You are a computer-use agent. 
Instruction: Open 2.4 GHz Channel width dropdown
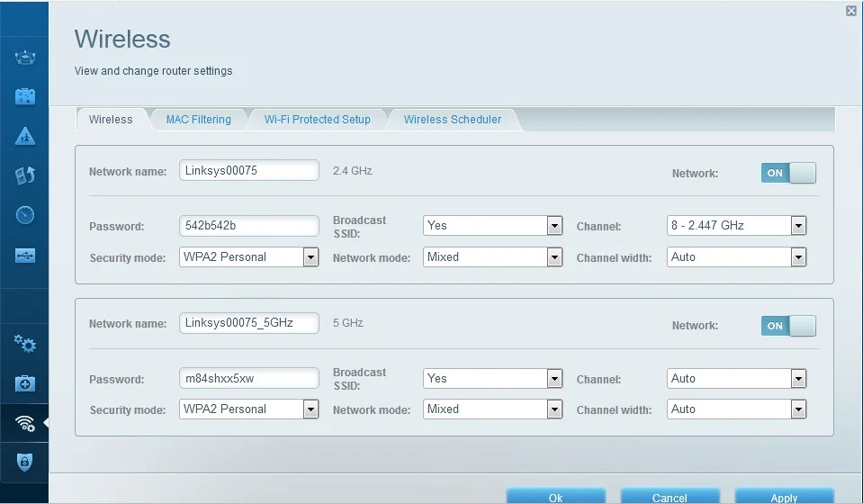coord(736,257)
